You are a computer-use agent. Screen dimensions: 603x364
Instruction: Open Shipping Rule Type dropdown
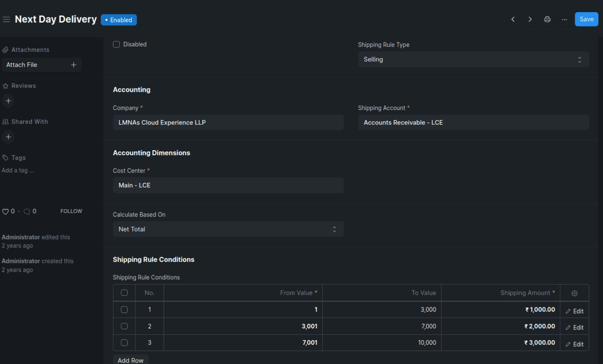point(473,60)
